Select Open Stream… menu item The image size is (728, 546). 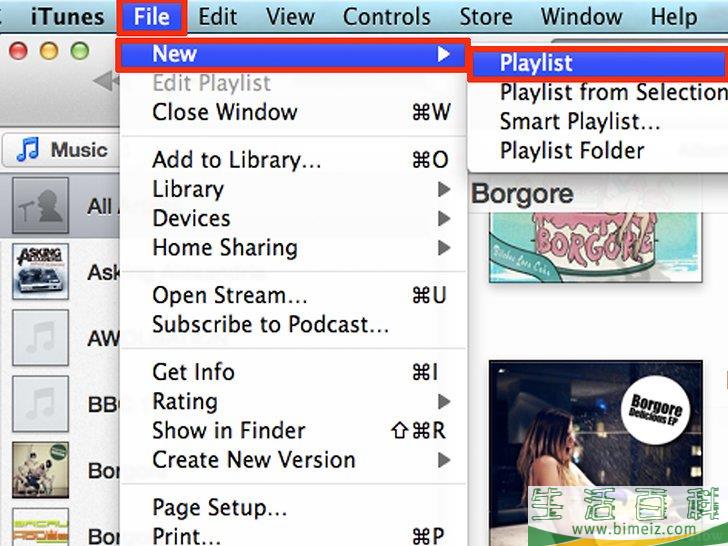pos(292,295)
